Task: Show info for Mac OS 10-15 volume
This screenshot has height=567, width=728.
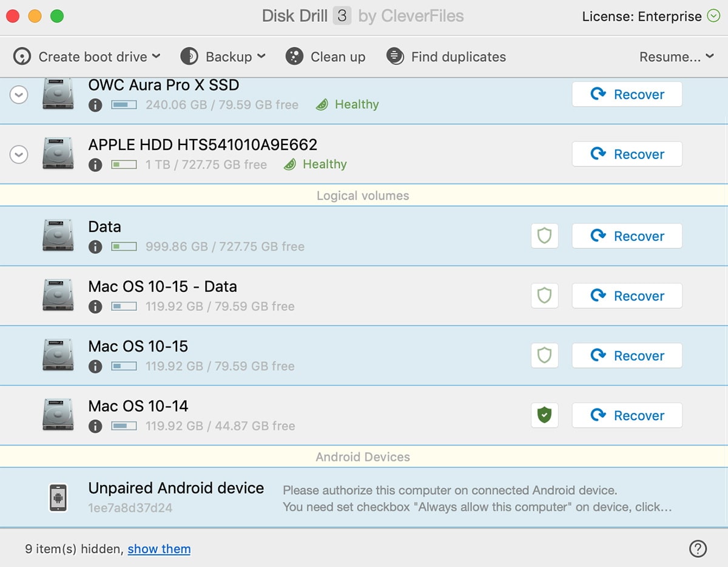Action: click(95, 366)
